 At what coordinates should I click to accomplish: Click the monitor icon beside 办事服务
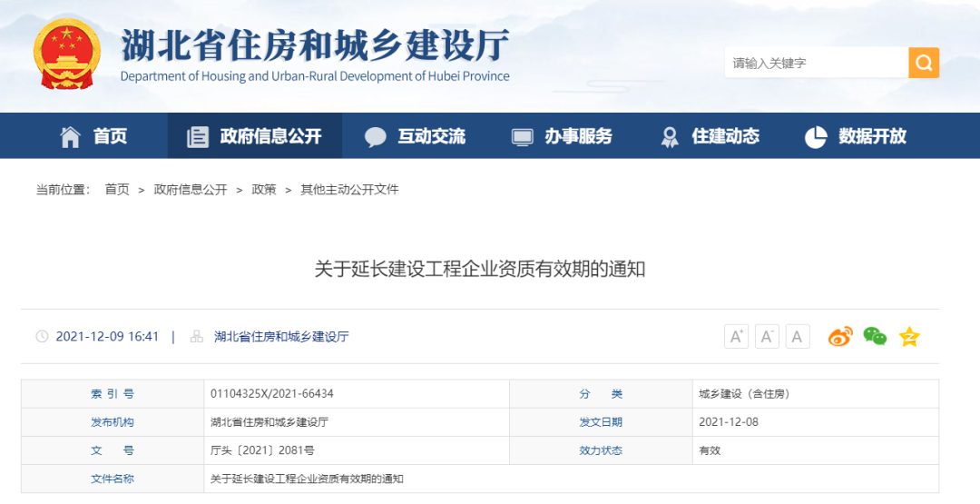click(522, 137)
